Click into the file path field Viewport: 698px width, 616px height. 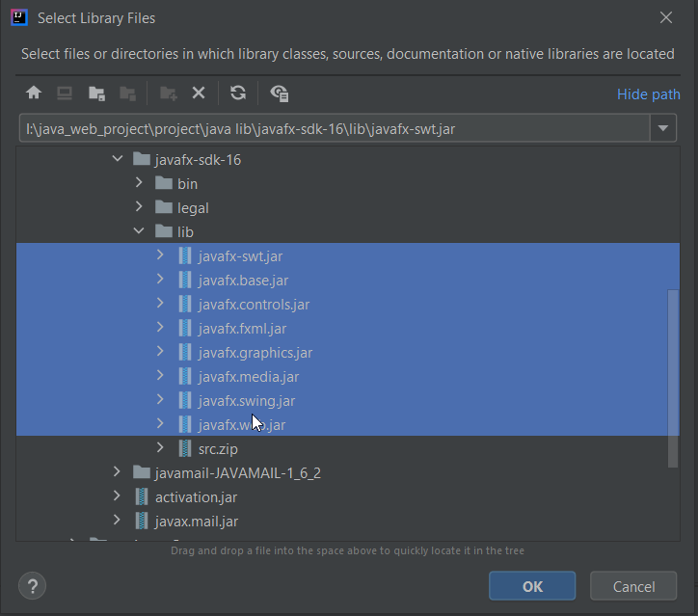pos(335,128)
